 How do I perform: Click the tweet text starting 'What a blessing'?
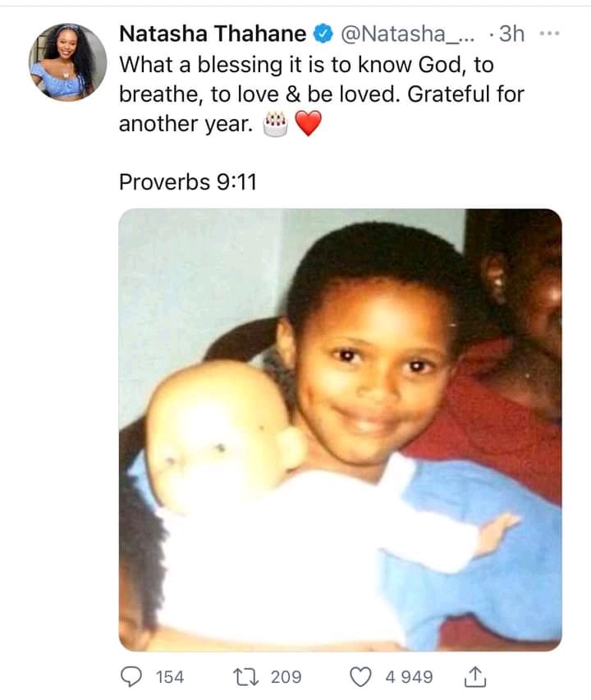[322, 94]
